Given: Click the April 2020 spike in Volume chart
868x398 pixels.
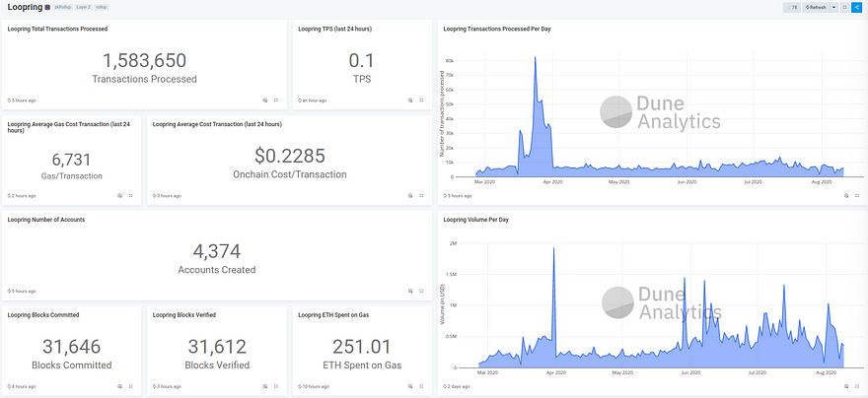Looking at the screenshot, I should 553,248.
